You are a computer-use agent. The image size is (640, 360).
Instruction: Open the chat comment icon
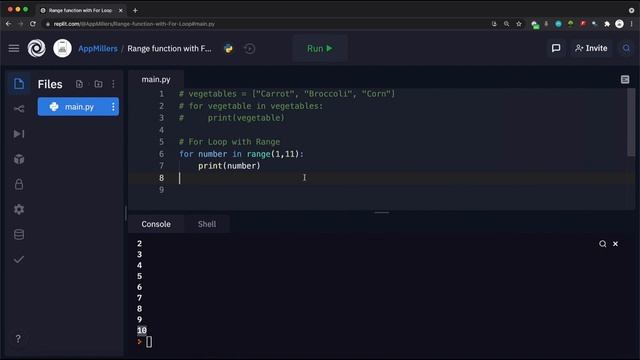pos(556,48)
